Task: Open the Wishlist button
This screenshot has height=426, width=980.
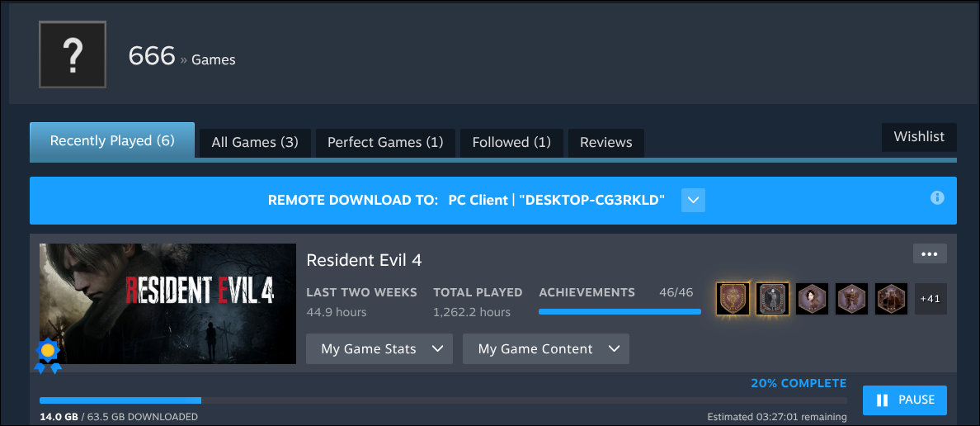Action: coord(920,137)
